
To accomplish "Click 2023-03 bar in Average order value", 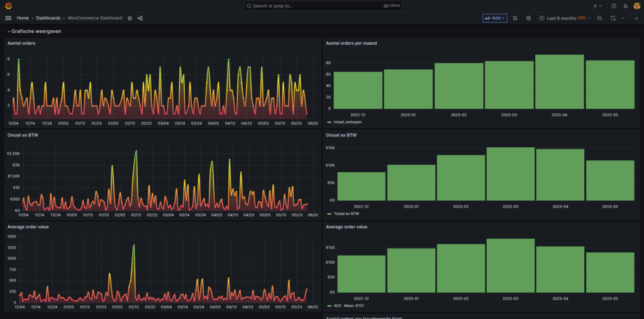I will [510, 266].
